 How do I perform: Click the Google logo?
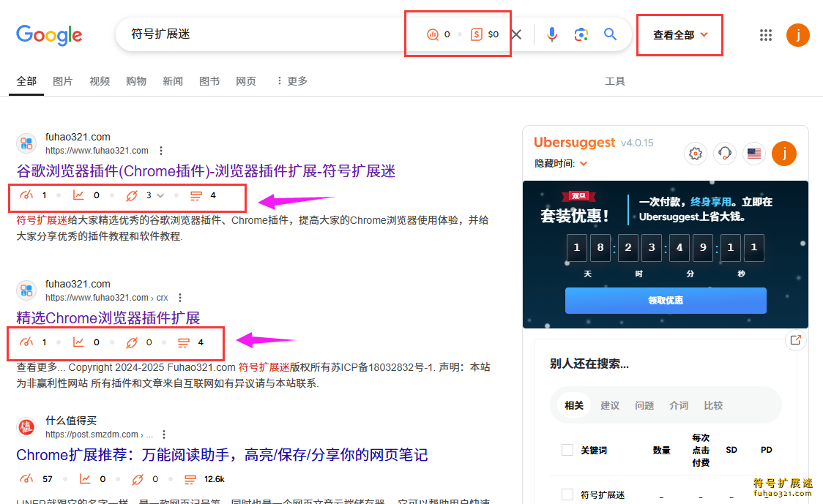[49, 35]
